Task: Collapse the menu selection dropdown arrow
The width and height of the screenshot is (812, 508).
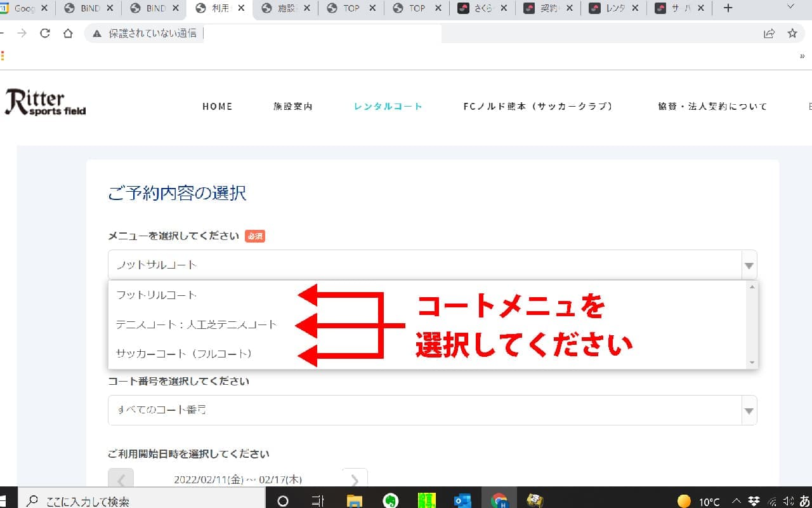Action: pos(749,265)
